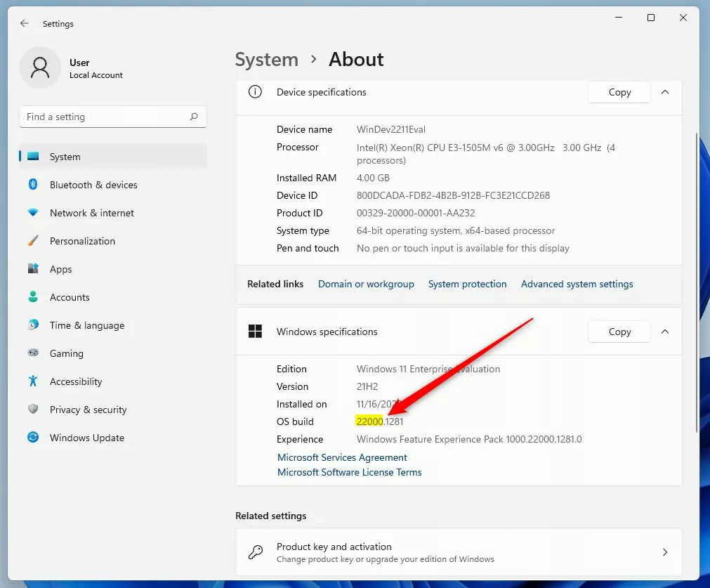Open Windows Update page
The image size is (710, 588).
pyautogui.click(x=113, y=438)
